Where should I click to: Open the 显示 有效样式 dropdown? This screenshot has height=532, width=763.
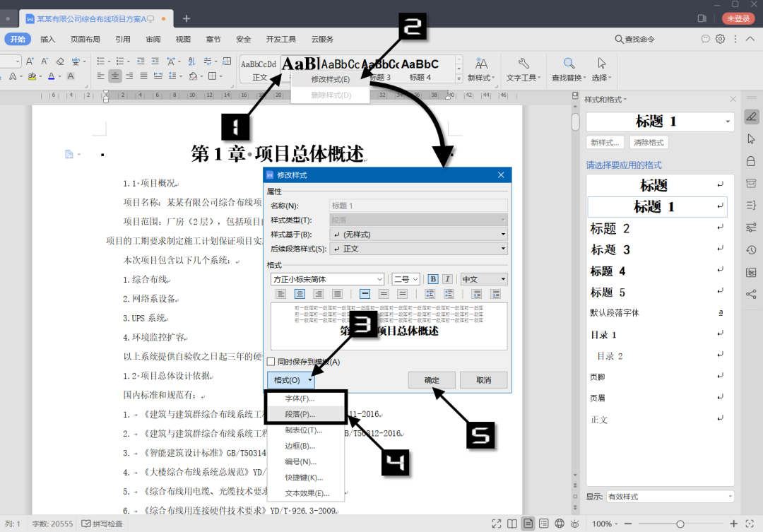pyautogui.click(x=670, y=497)
